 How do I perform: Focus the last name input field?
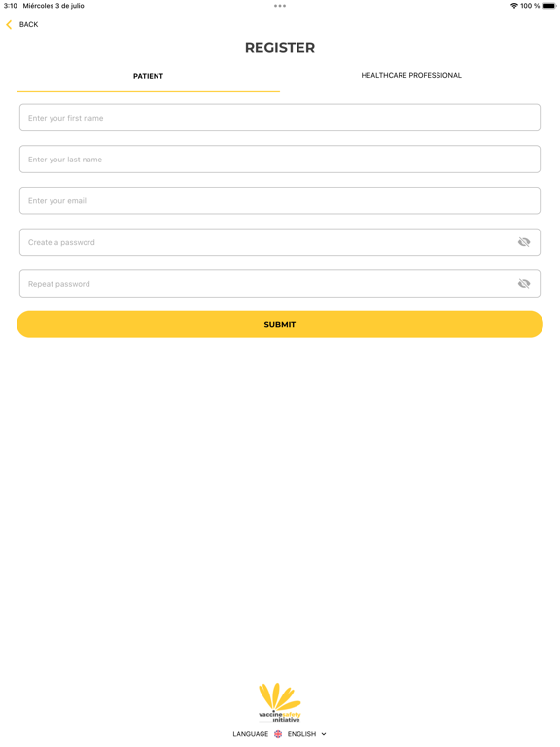coord(280,160)
